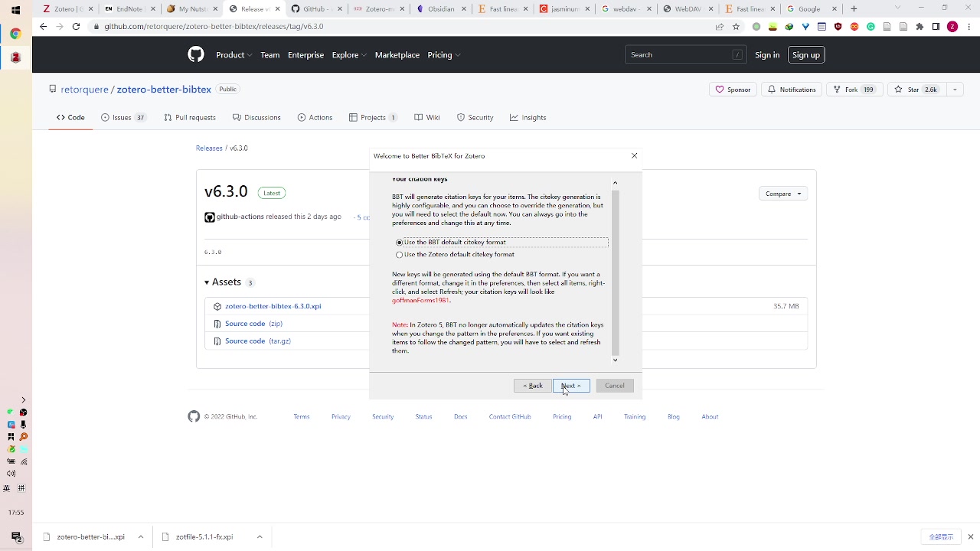The width and height of the screenshot is (980, 551).
Task: Sponsor the repository
Action: pos(733,90)
